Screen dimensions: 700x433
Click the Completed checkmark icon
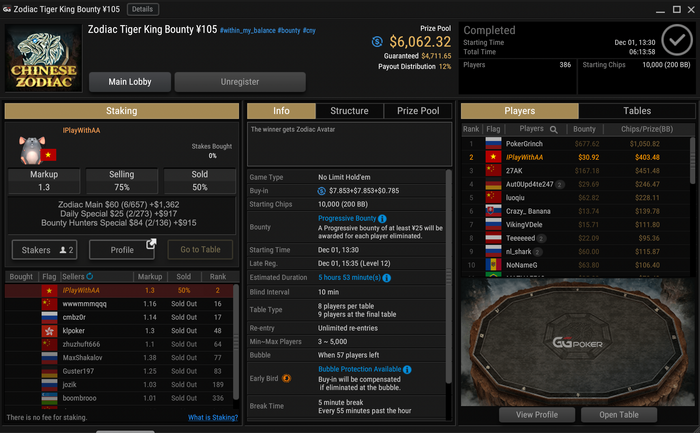click(x=677, y=40)
